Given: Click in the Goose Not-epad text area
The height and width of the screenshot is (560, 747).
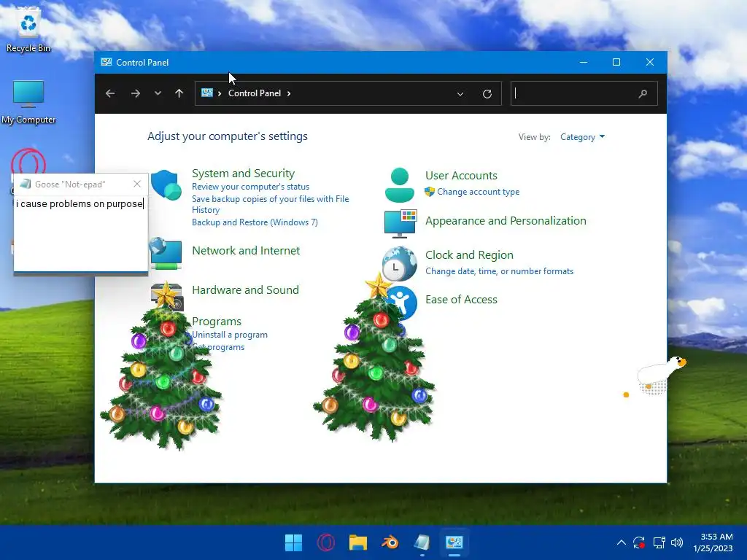Looking at the screenshot, I should coord(80,233).
